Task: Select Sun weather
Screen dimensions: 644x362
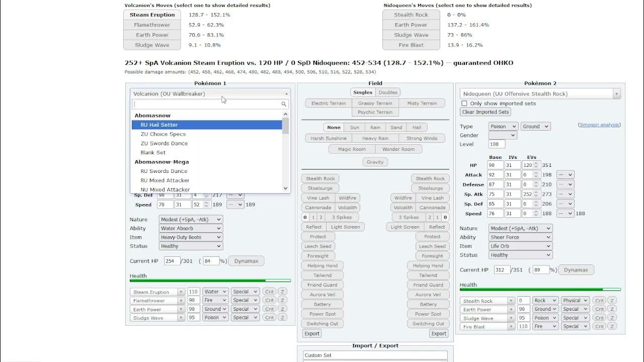Action: coord(355,128)
